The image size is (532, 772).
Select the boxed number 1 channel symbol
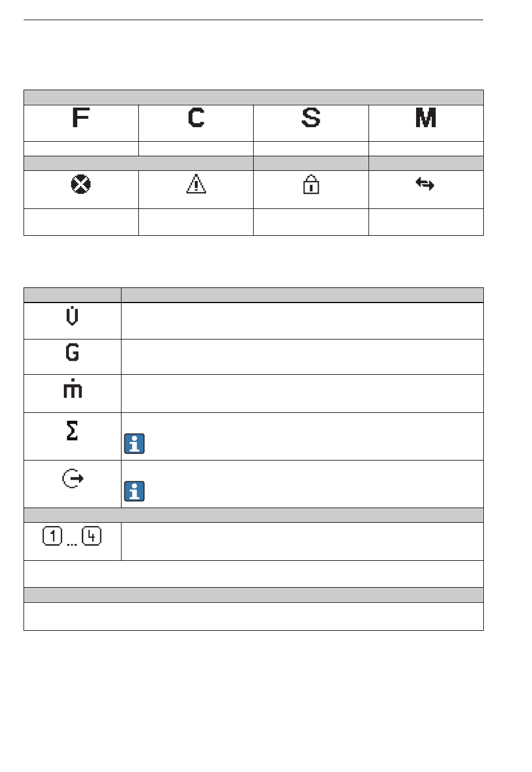point(53,537)
